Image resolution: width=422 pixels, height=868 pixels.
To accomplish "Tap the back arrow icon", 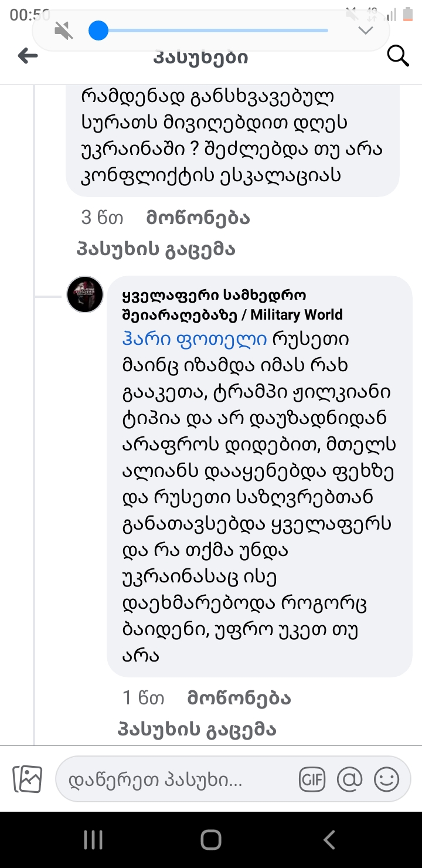I will pyautogui.click(x=28, y=56).
